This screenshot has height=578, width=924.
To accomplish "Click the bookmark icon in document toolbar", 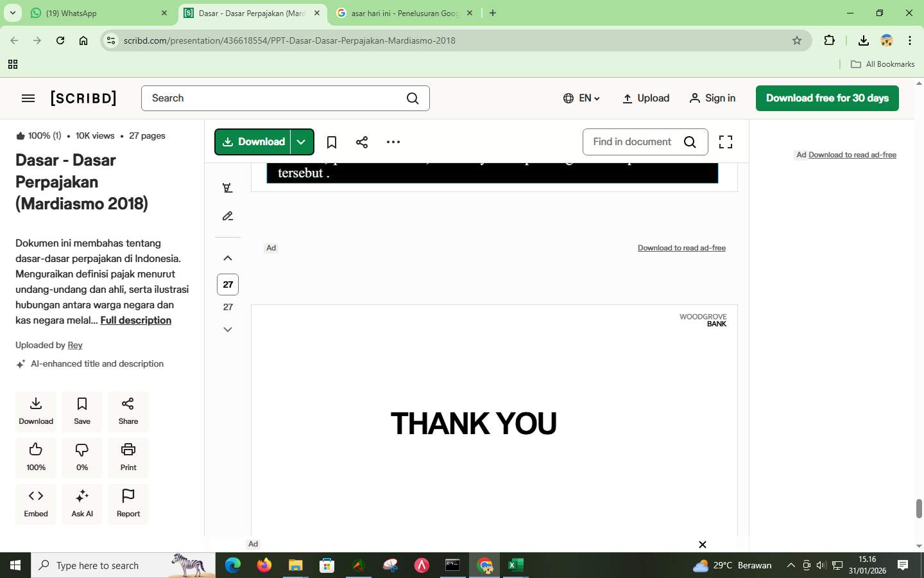I will point(332,142).
